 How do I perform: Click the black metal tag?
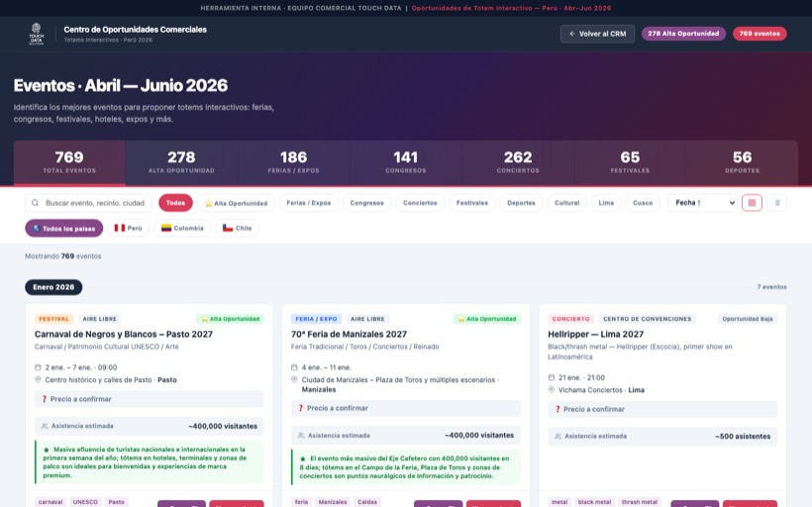[594, 502]
